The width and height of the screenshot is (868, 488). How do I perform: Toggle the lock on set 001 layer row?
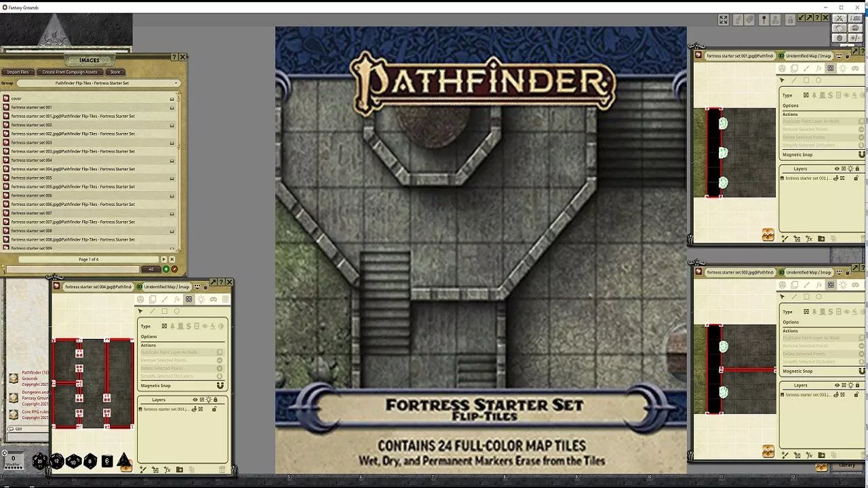pyautogui.click(x=856, y=178)
